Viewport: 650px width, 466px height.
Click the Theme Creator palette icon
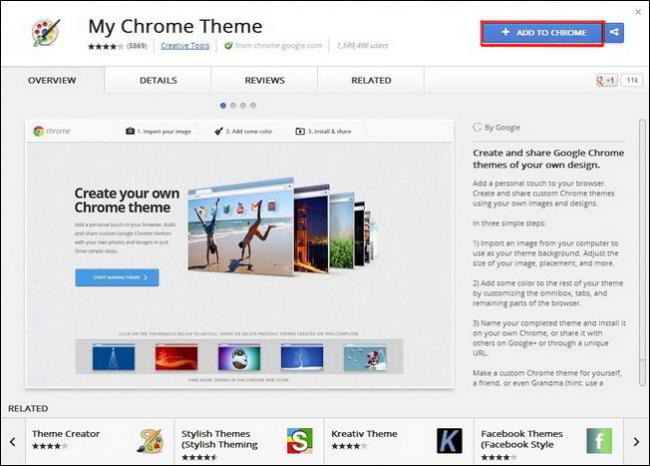click(150, 441)
